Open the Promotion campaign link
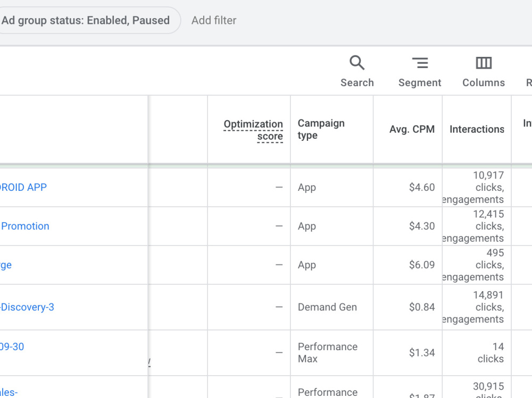Image resolution: width=532 pixels, height=398 pixels. tap(25, 226)
